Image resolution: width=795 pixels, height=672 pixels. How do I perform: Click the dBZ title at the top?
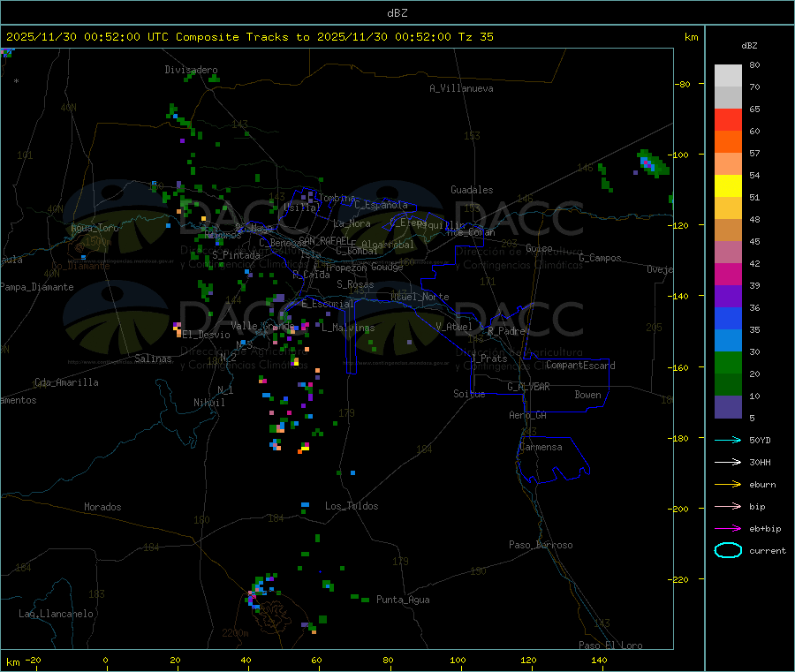pos(397,12)
